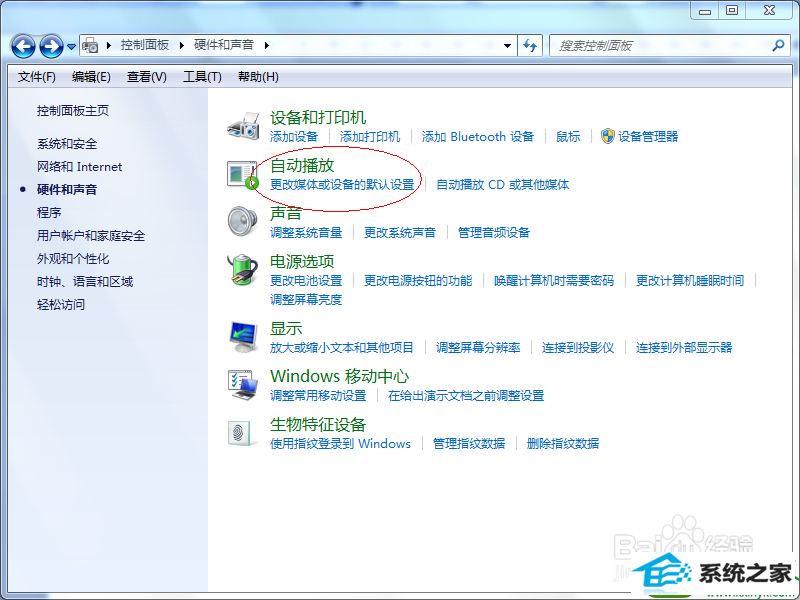This screenshot has width=800, height=600.
Task: Click the Windows 移动中心 heading
Action: [339, 377]
